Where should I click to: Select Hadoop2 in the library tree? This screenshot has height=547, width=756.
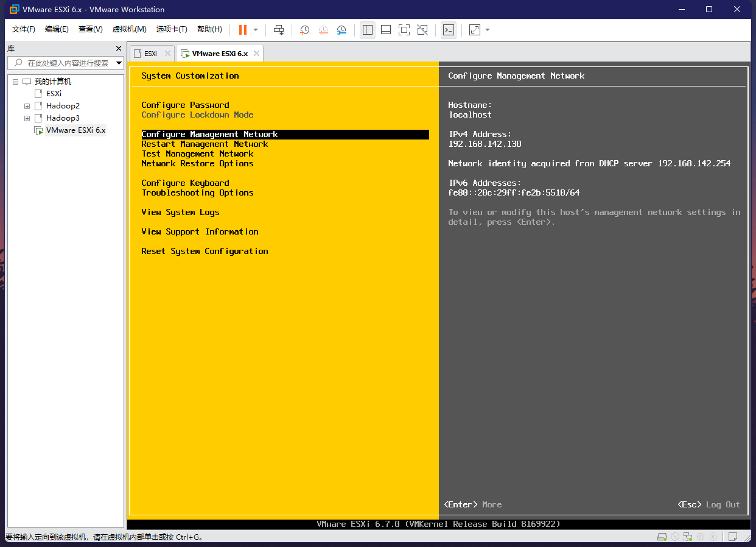[x=63, y=106]
